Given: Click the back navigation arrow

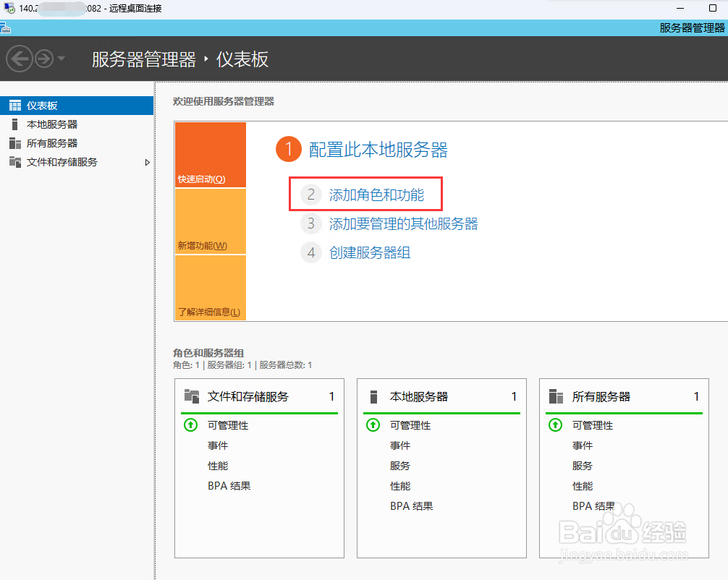Looking at the screenshot, I should point(20,59).
